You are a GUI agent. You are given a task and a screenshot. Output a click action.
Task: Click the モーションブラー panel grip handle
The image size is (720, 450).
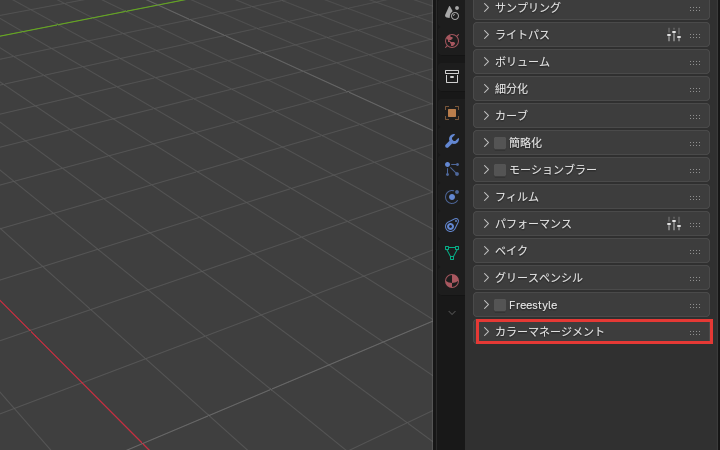pos(695,171)
